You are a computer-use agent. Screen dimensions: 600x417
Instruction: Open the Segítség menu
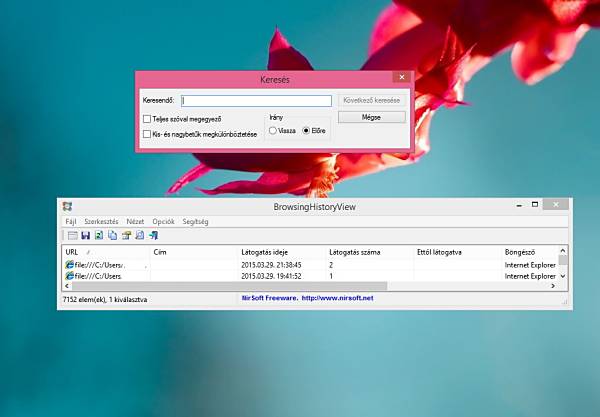coord(196,222)
